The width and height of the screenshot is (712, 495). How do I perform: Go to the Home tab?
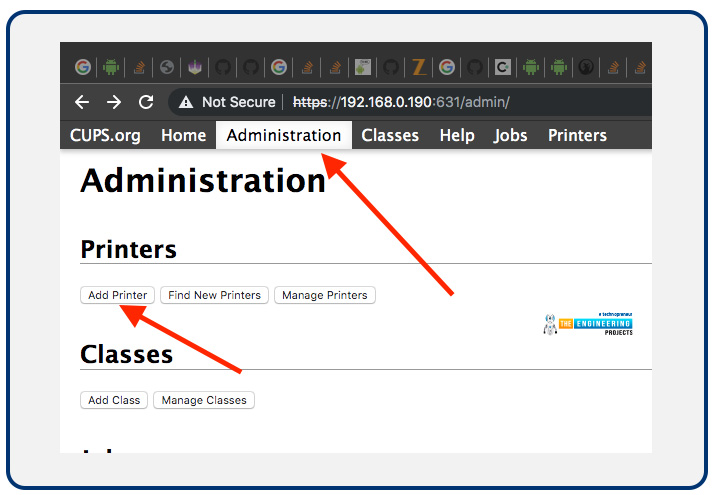[183, 135]
